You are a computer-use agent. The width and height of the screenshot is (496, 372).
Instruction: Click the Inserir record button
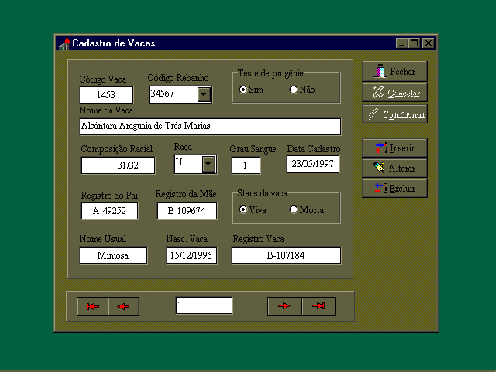coord(395,148)
